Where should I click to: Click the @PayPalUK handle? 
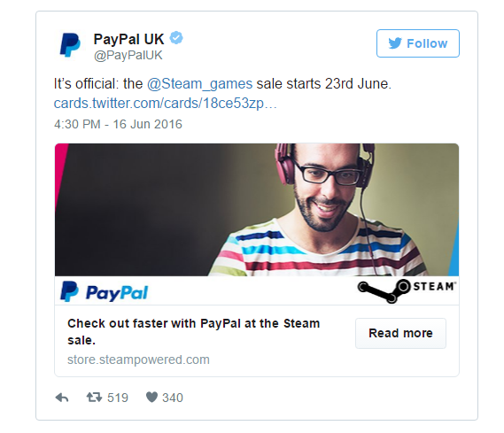tap(128, 55)
